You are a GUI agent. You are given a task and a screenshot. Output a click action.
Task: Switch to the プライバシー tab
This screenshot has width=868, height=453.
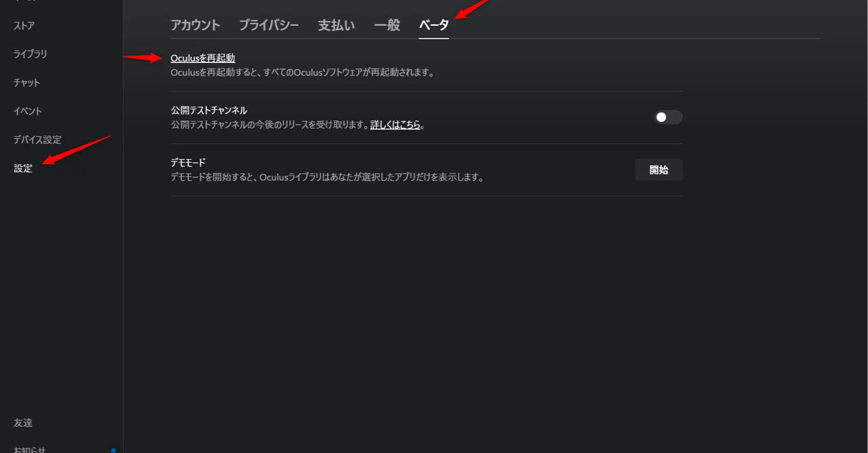(x=269, y=25)
